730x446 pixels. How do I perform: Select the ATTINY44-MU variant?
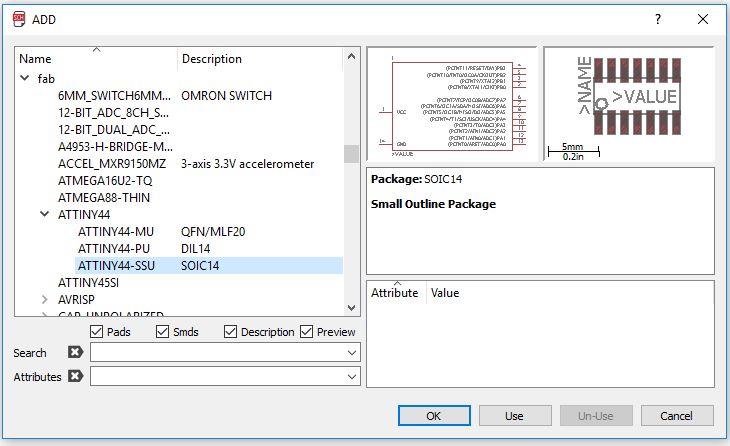coord(116,231)
